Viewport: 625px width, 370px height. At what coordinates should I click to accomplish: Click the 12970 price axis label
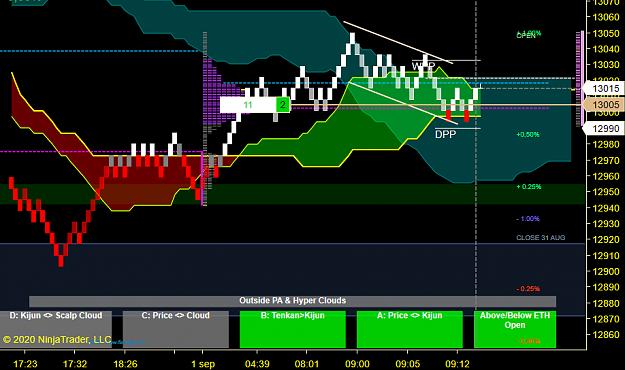(606, 160)
